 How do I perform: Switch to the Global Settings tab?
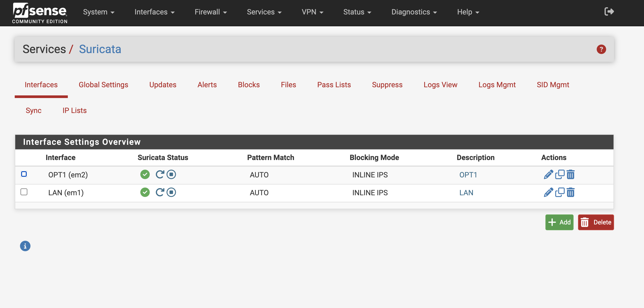click(x=103, y=85)
